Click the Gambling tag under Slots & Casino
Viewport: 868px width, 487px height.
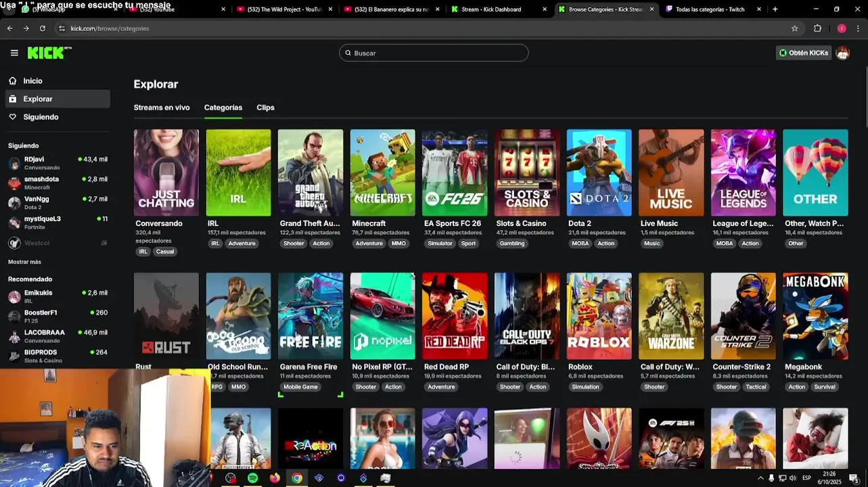[x=512, y=243]
